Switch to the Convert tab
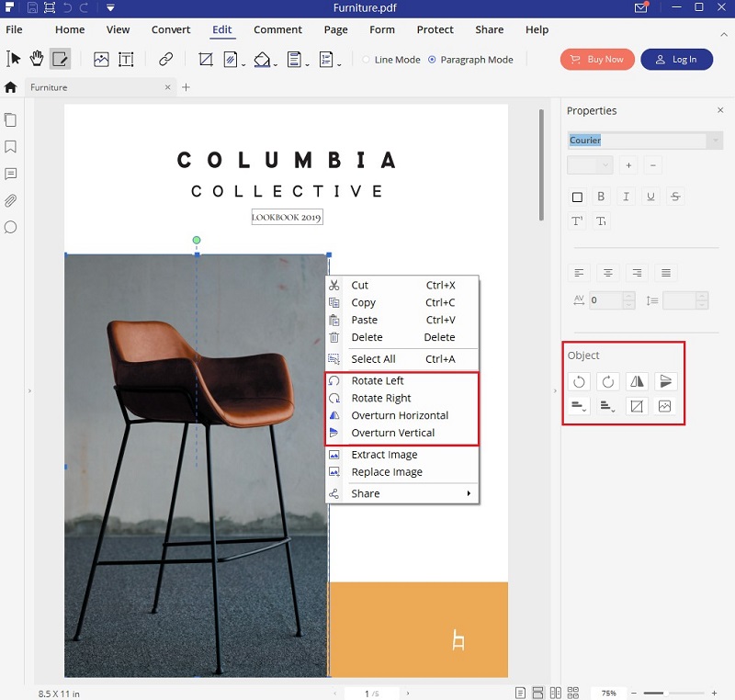The image size is (735, 700). 170,29
